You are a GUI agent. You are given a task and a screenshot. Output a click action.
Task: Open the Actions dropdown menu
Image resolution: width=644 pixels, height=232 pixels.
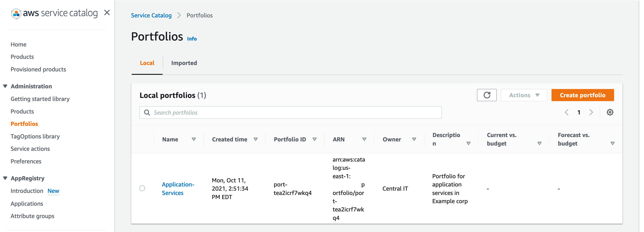point(524,95)
